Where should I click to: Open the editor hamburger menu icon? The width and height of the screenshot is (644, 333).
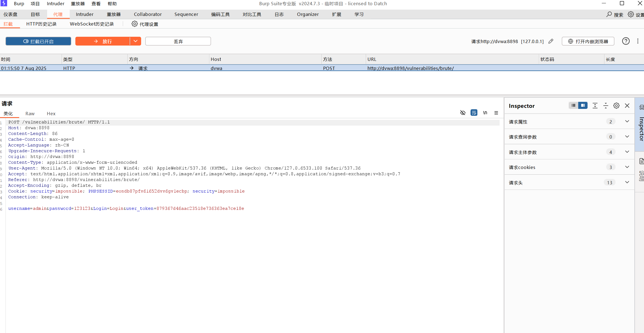(x=496, y=113)
